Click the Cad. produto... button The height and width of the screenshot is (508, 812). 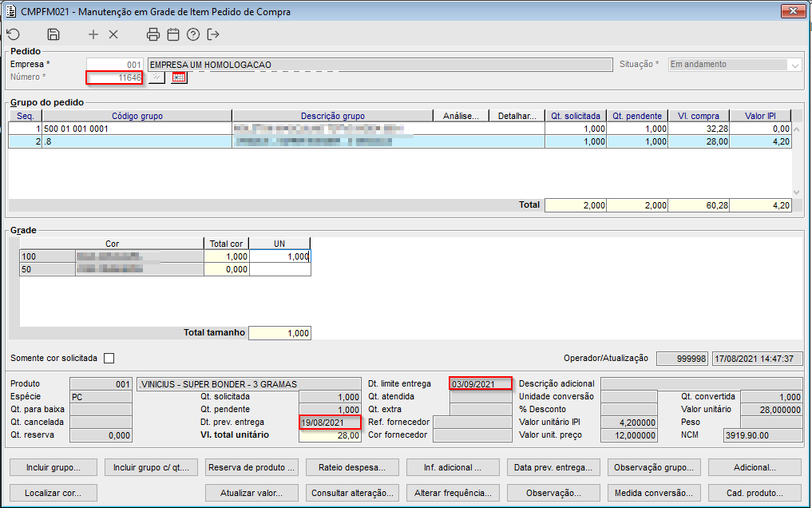[755, 493]
